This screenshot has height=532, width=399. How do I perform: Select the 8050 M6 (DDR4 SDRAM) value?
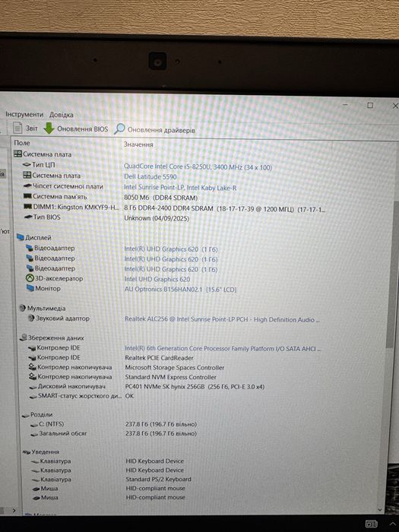pos(161,198)
